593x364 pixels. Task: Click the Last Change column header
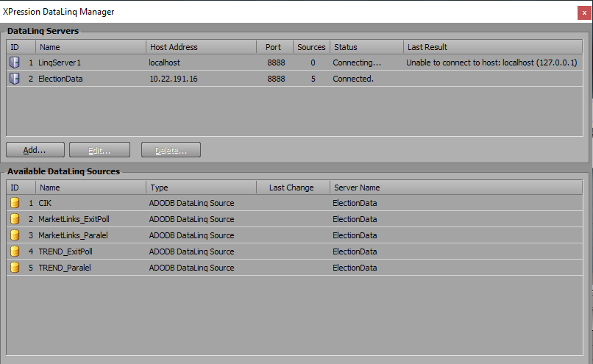click(293, 188)
